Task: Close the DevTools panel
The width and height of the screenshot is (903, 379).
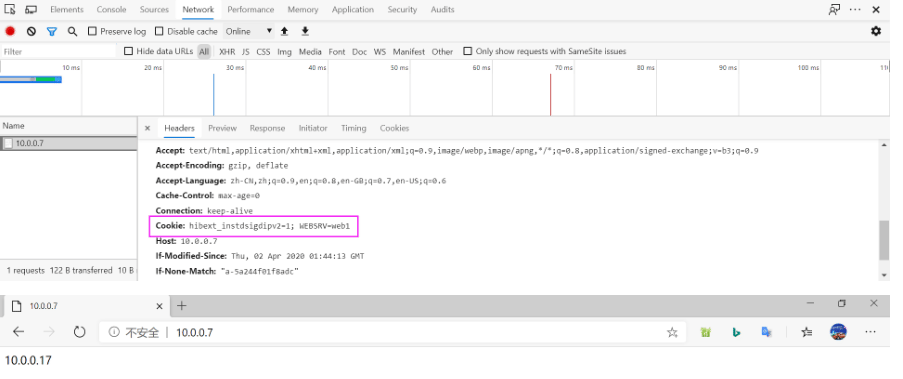Action: [x=876, y=10]
